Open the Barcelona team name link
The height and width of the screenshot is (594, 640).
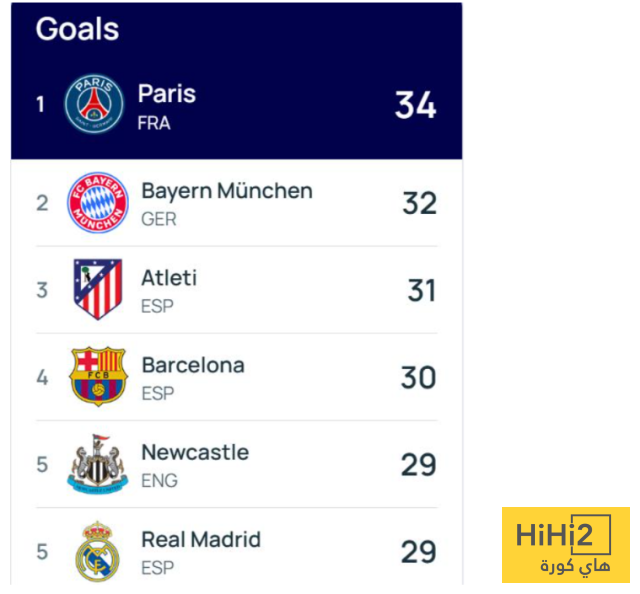coord(192,365)
